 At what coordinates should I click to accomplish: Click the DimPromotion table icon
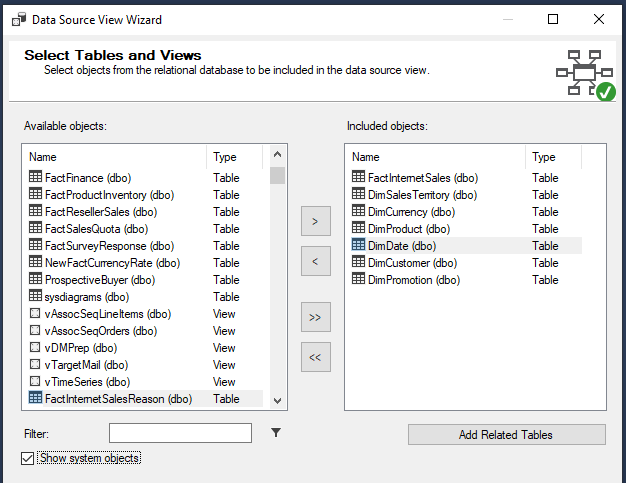359,279
